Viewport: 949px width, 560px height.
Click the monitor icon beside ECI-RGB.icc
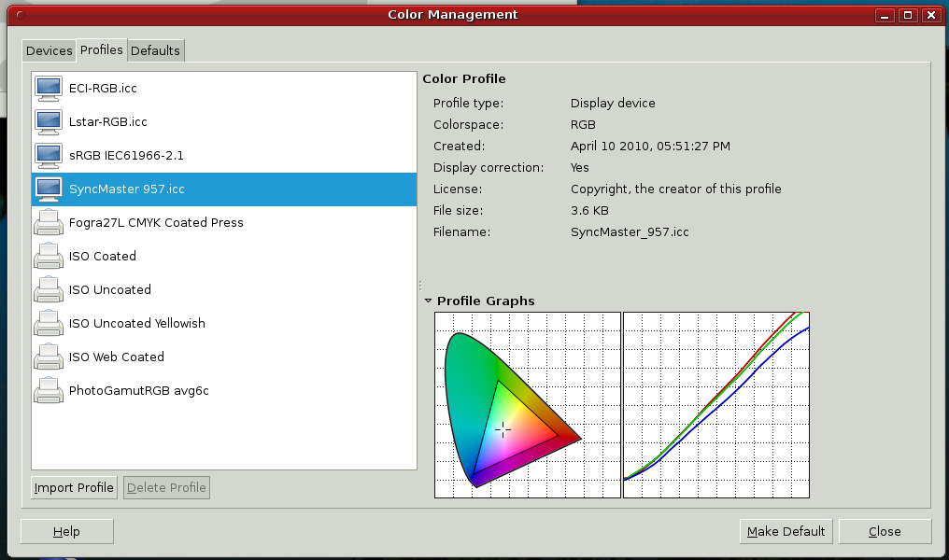49,89
